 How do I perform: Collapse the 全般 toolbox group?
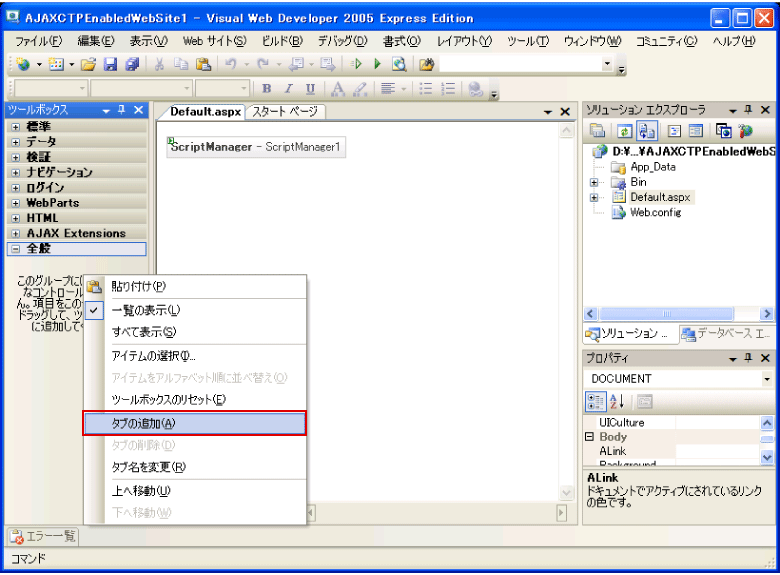[x=15, y=249]
